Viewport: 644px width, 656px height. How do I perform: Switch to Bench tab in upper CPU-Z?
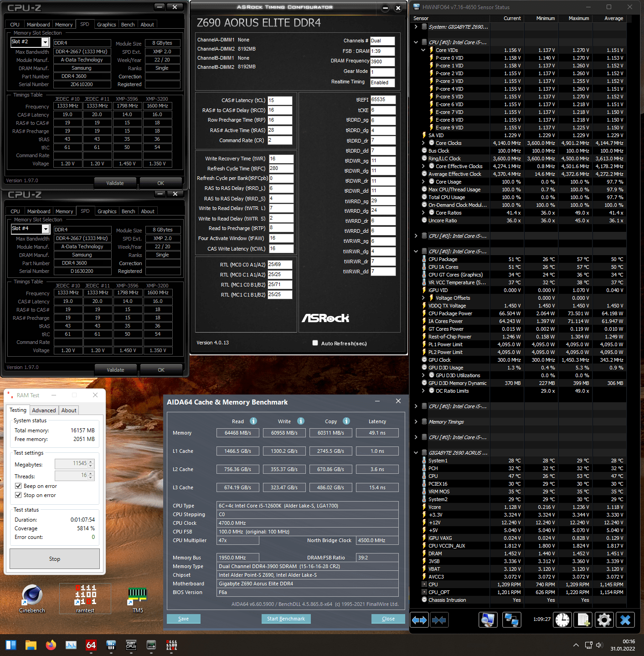128,25
